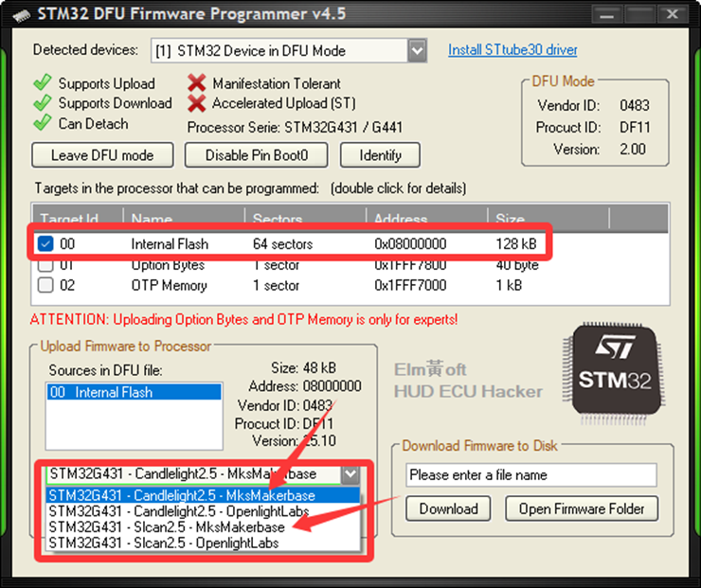Click the STM32 chip logo image
701x588 pixels.
pos(614,374)
